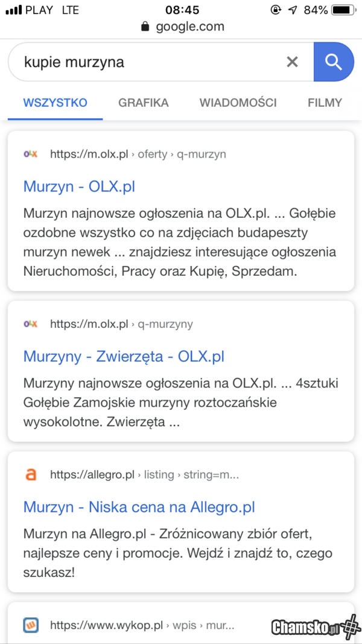362x644 pixels.
Task: Tap the battery icon in the status bar
Action: [344, 10]
